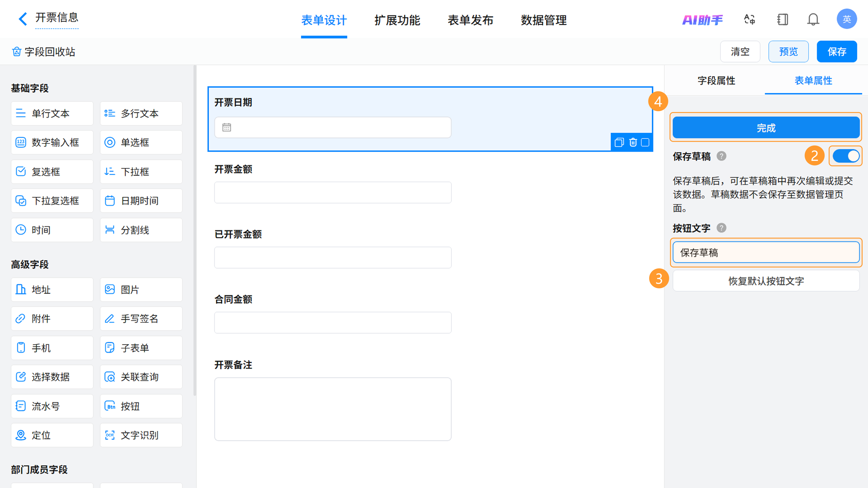The height and width of the screenshot is (488, 868).
Task: Show help for 按钮文字
Action: tap(722, 228)
